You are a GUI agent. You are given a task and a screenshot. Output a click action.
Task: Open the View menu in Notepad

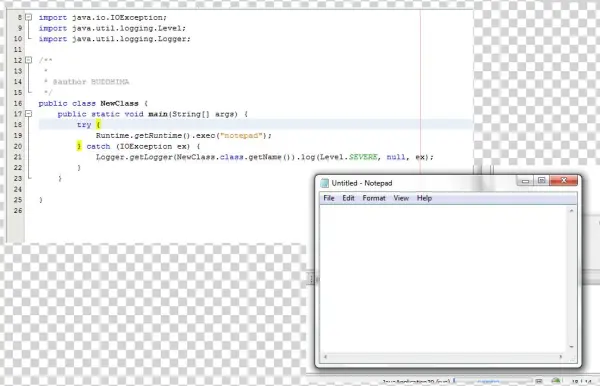pyautogui.click(x=401, y=198)
